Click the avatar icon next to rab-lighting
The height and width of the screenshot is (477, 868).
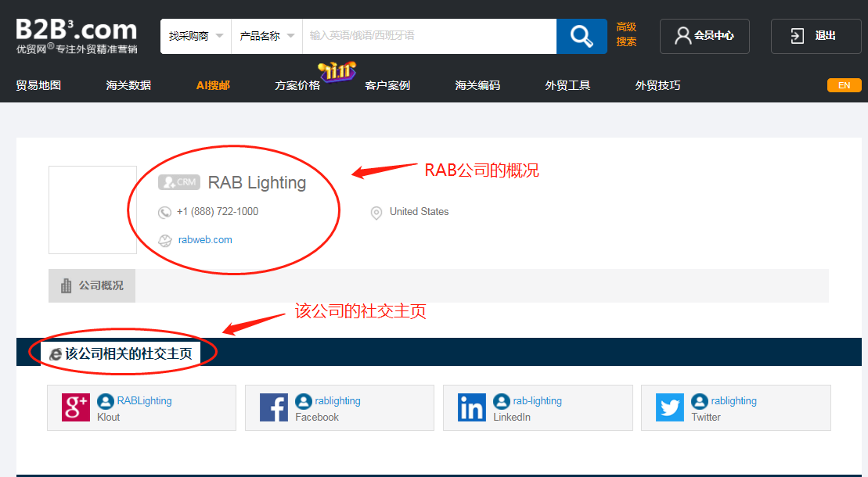click(x=502, y=401)
